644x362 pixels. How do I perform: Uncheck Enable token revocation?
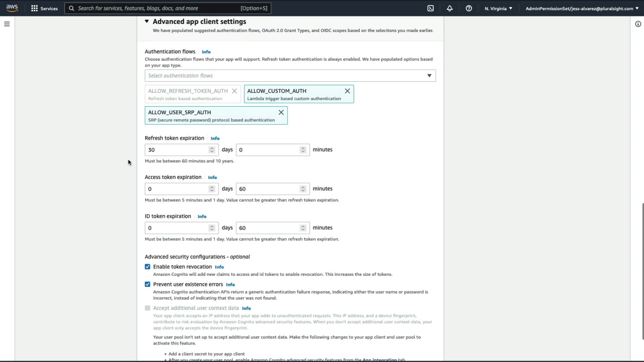click(x=148, y=267)
